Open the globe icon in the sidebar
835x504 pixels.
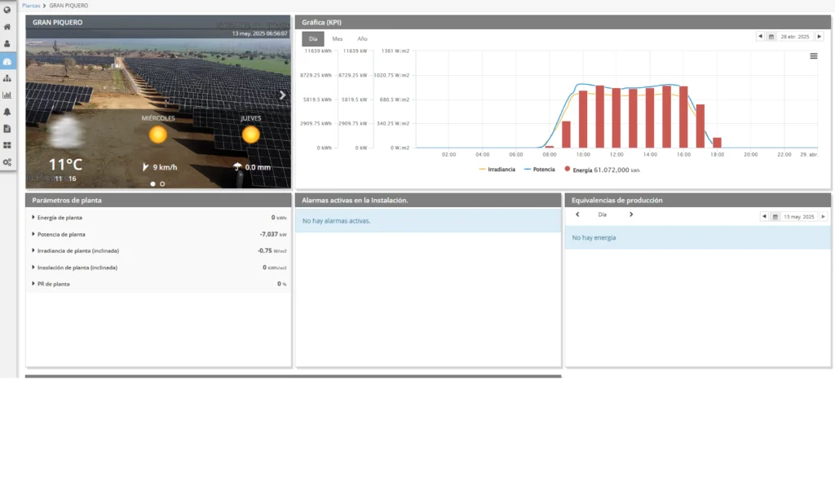tap(7, 10)
